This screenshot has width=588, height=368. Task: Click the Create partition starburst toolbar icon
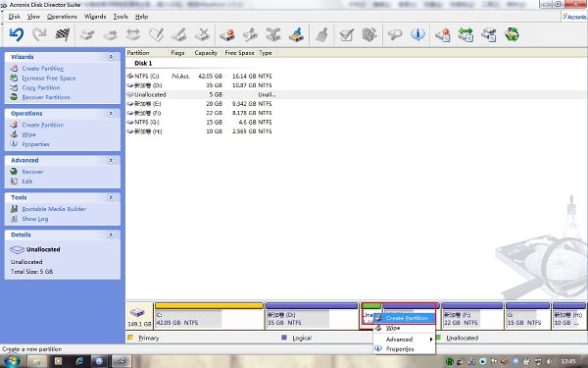pos(227,35)
